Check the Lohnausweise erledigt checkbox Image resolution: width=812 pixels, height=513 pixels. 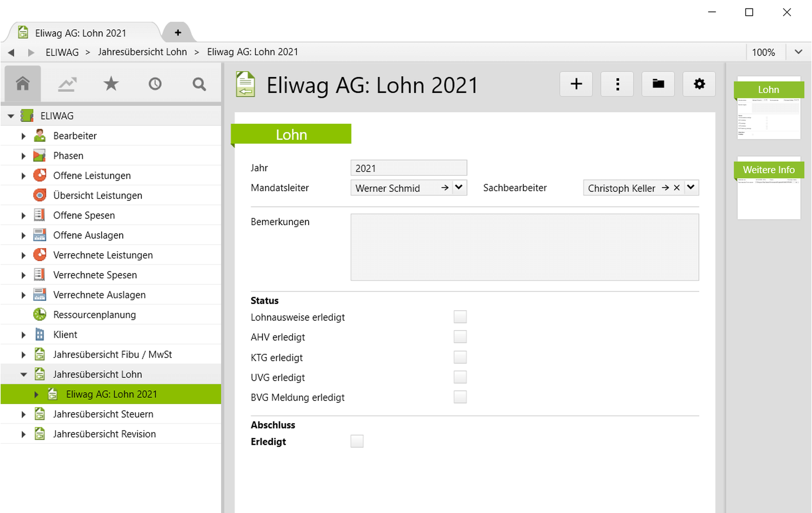pos(460,317)
